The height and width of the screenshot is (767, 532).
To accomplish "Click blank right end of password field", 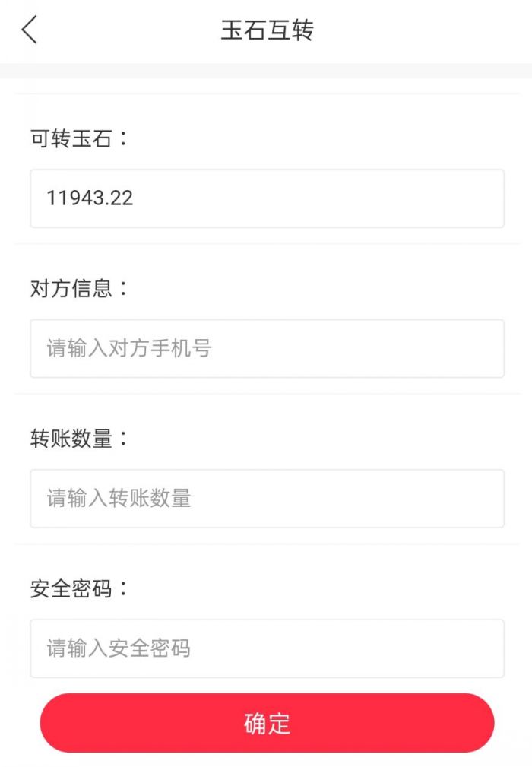I will (x=456, y=648).
